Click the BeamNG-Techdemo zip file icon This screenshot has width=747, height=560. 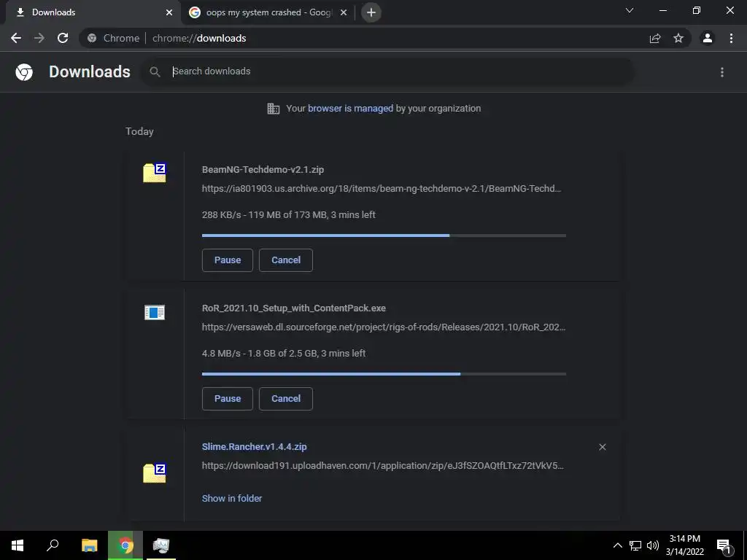(x=155, y=172)
